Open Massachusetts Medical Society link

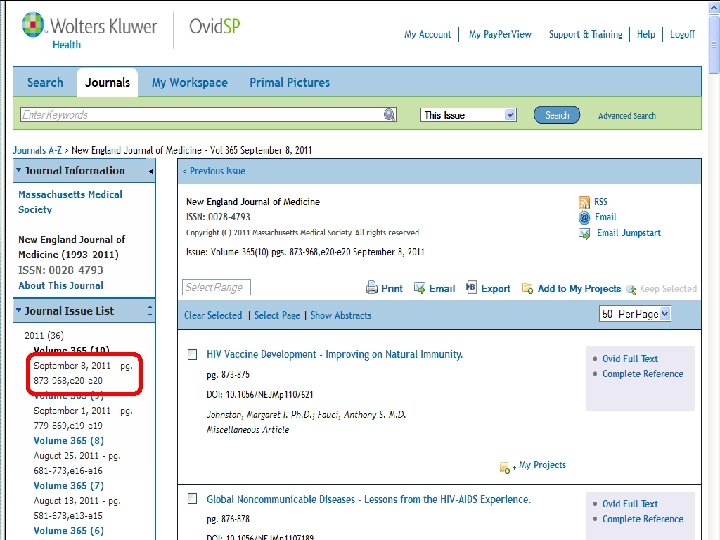pos(70,202)
